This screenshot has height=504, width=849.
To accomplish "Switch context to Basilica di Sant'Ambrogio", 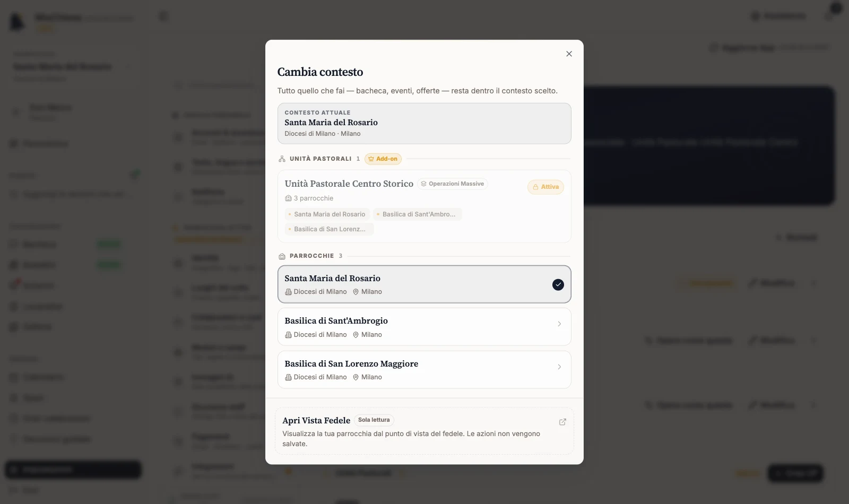I will pyautogui.click(x=424, y=327).
